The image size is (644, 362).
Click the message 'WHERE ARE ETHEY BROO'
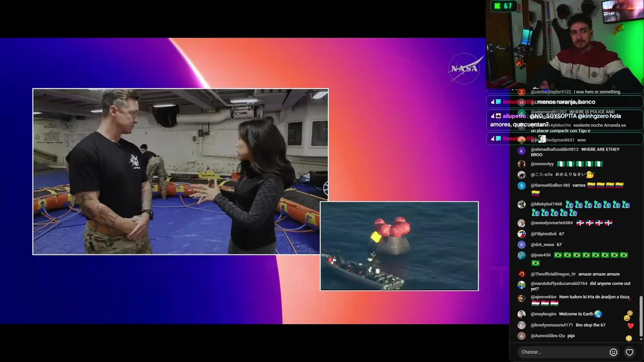[x=575, y=152]
